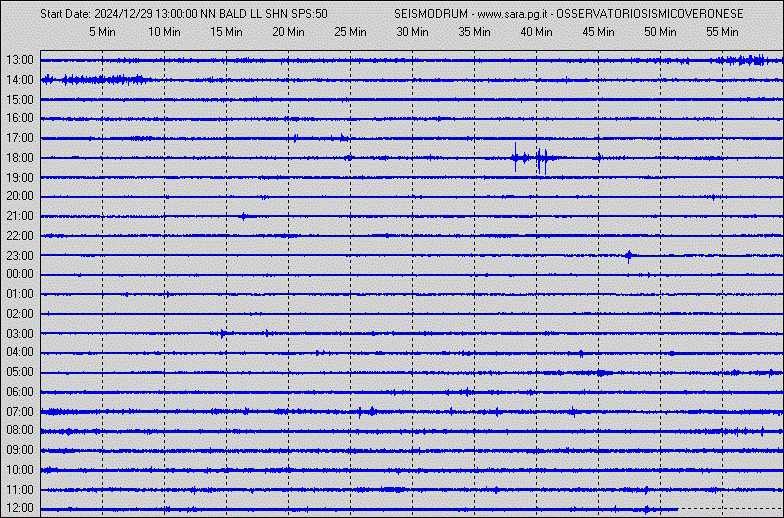Click the 04:00 hour row label
Screen dimensions: 784x518
20,352
